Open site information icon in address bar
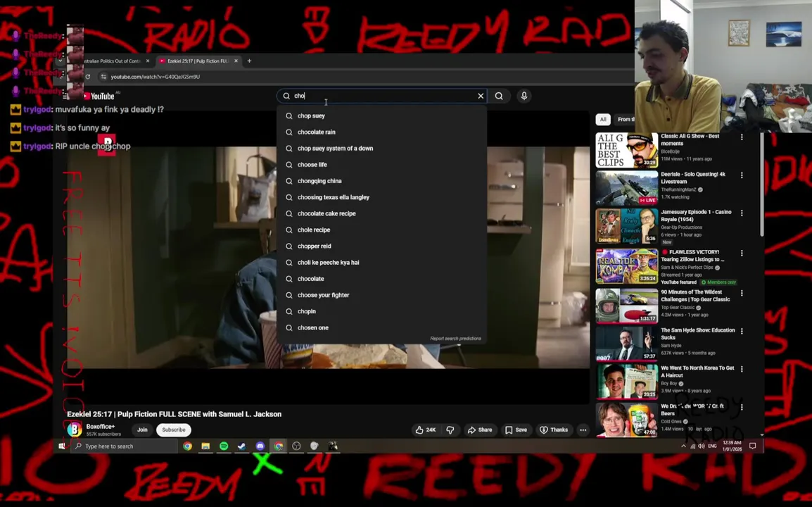 point(103,77)
